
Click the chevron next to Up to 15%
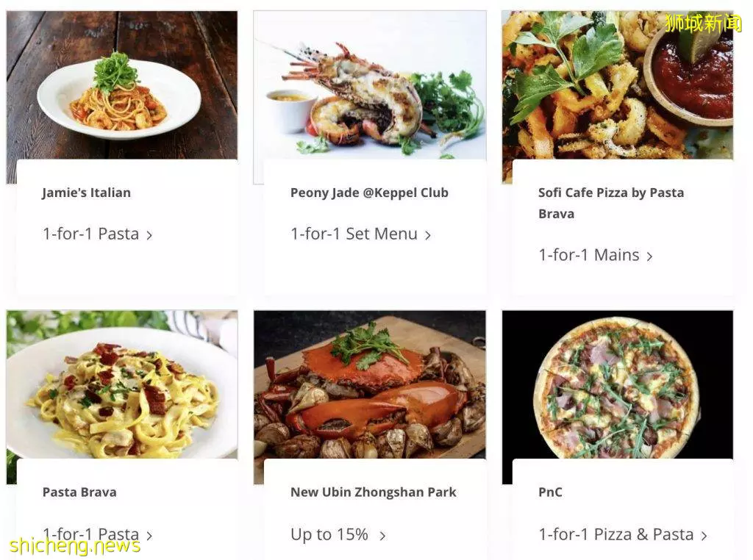[382, 536]
